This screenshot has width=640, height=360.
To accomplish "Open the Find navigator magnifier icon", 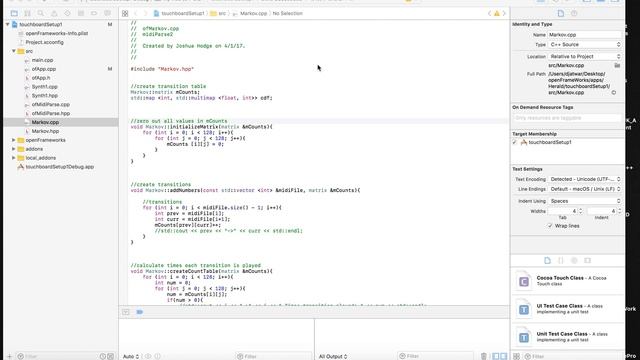I will point(41,13).
